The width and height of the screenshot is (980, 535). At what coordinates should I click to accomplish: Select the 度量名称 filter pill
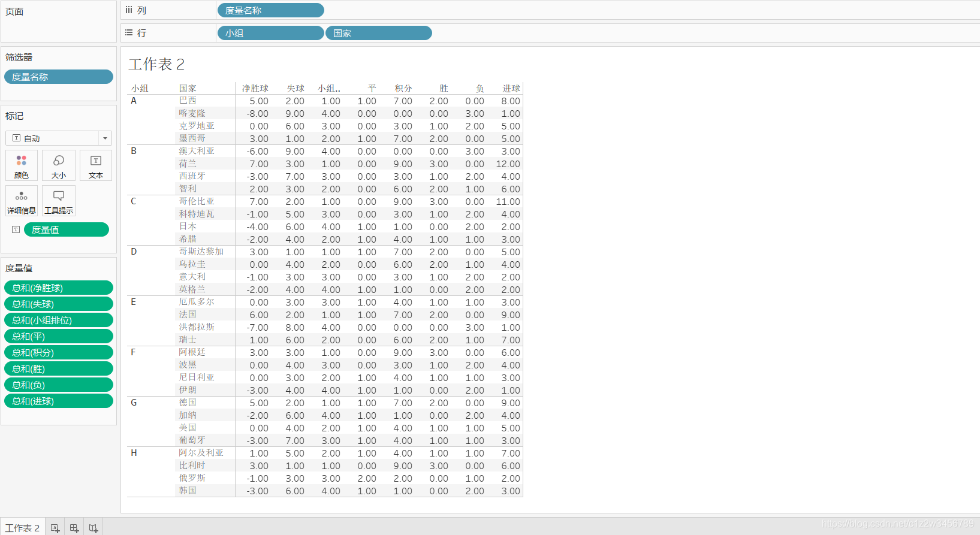pos(59,77)
